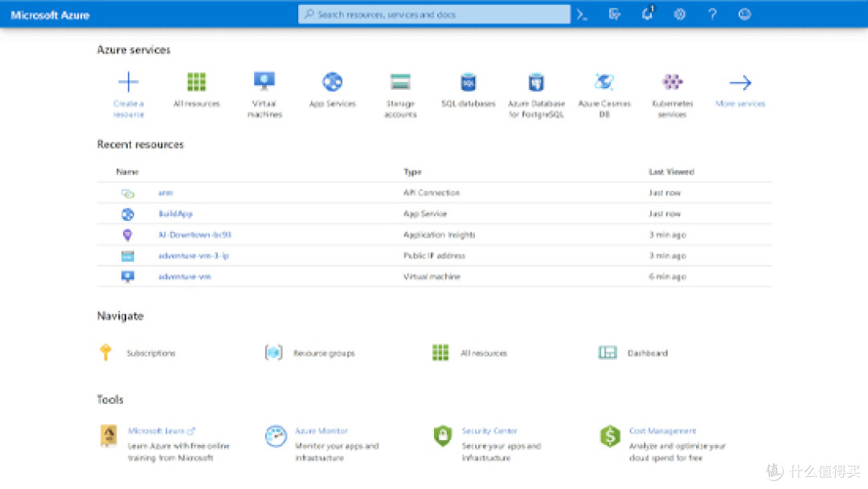Viewport: 868px width, 489px height.
Task: Open Cloud Shell from the top bar
Action: click(581, 15)
